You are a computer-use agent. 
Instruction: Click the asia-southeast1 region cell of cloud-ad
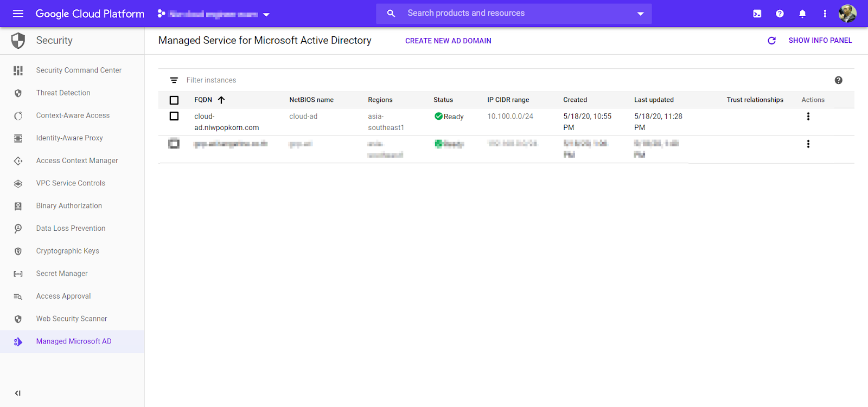(386, 122)
